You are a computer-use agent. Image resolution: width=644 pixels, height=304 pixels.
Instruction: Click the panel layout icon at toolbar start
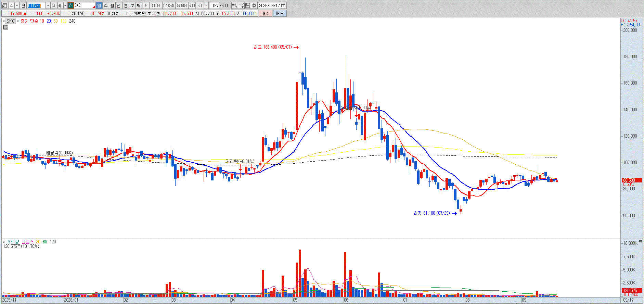pyautogui.click(x=5, y=5)
